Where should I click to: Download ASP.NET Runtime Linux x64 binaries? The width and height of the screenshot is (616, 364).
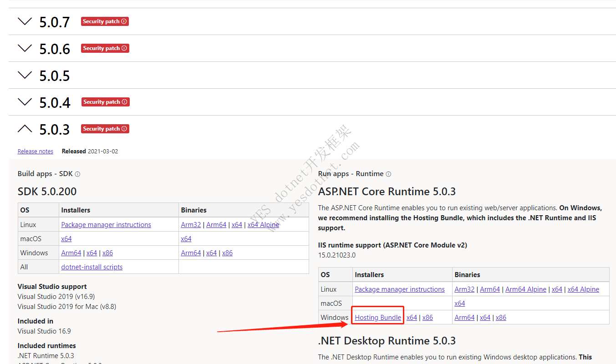[x=557, y=289]
